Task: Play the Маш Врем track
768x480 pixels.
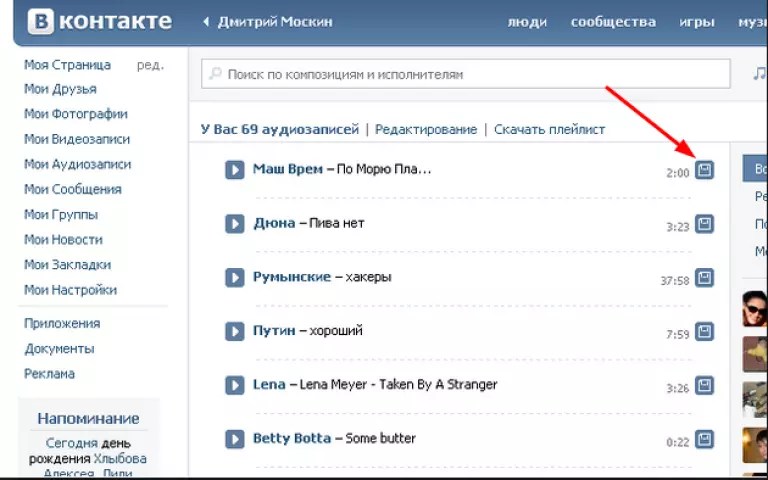Action: (235, 170)
